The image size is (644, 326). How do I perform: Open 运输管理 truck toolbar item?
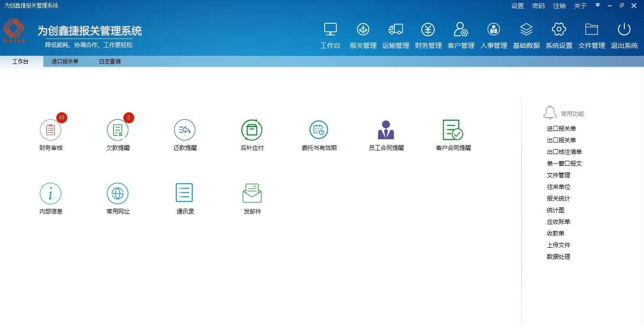396,36
